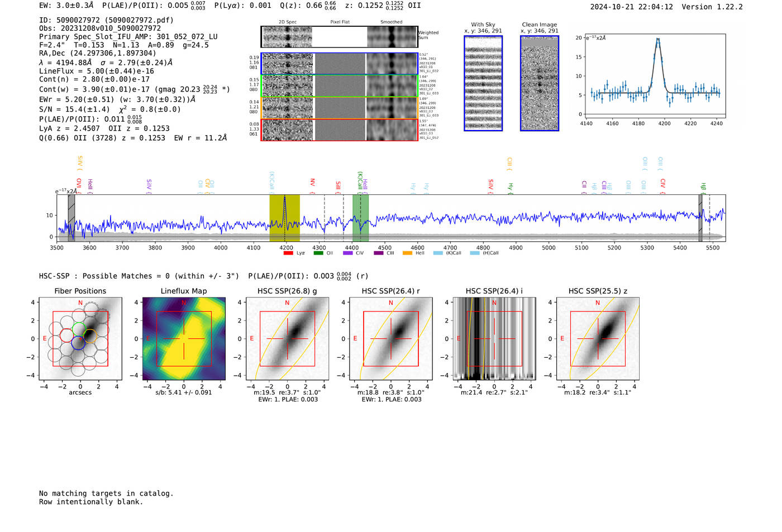Click the Obs: 20231208v010_5090027972 line

tap(100, 28)
